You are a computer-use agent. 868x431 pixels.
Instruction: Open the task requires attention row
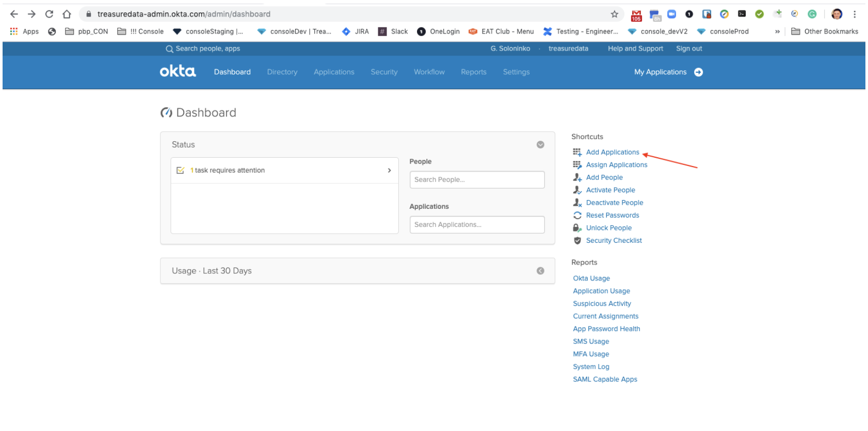tap(284, 171)
